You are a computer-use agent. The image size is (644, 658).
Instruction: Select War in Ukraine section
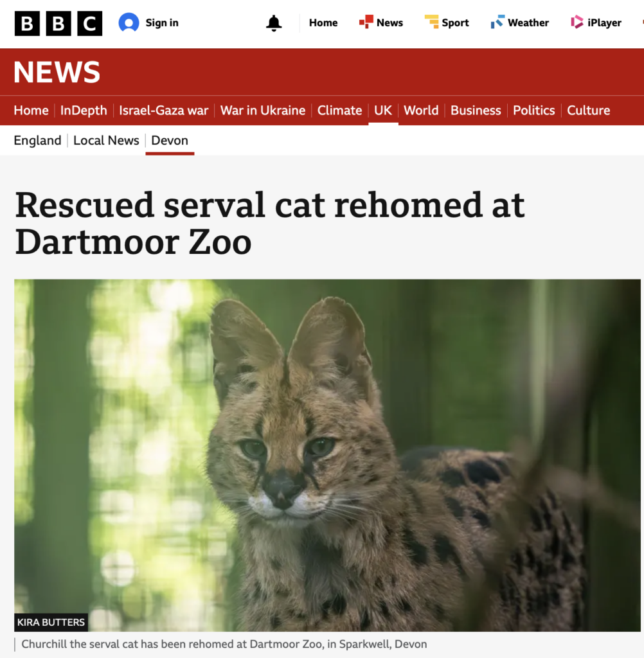[x=263, y=111]
